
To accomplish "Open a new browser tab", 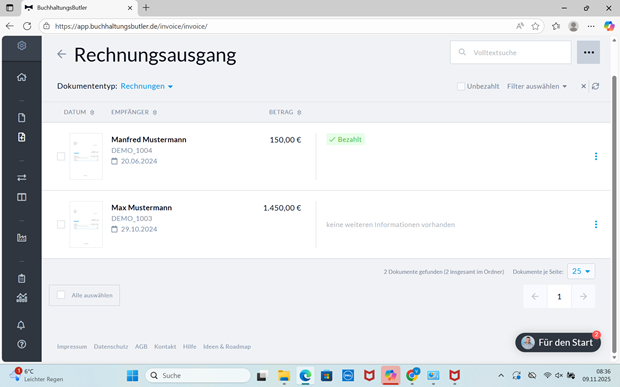I will (x=146, y=8).
